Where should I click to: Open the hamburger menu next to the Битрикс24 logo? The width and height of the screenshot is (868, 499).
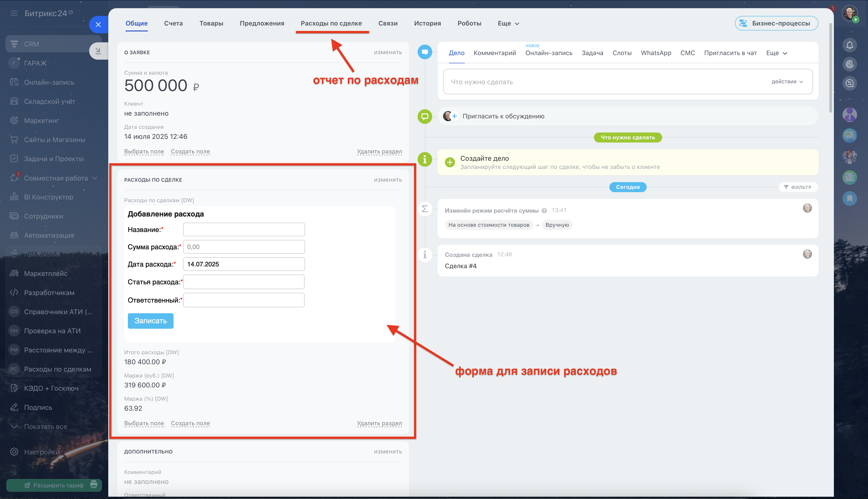[14, 13]
